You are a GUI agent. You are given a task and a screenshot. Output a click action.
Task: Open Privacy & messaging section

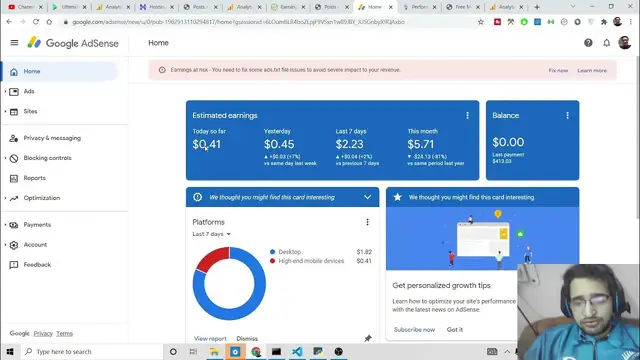pos(52,138)
